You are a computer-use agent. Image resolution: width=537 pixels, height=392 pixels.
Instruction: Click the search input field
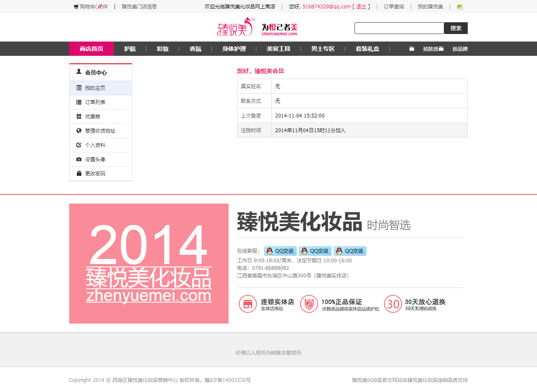click(x=399, y=28)
